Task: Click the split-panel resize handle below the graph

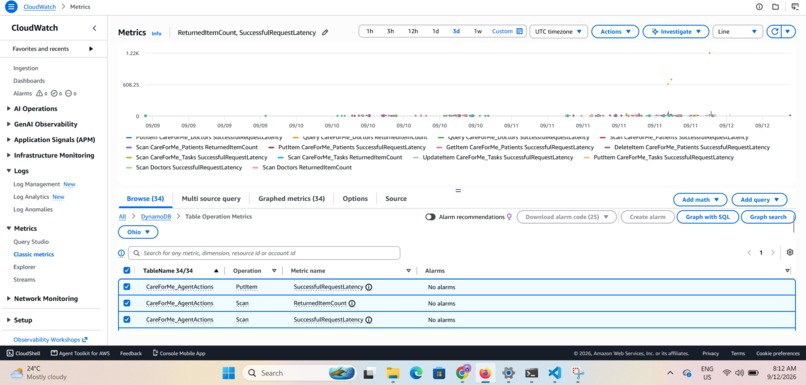Action: click(458, 190)
